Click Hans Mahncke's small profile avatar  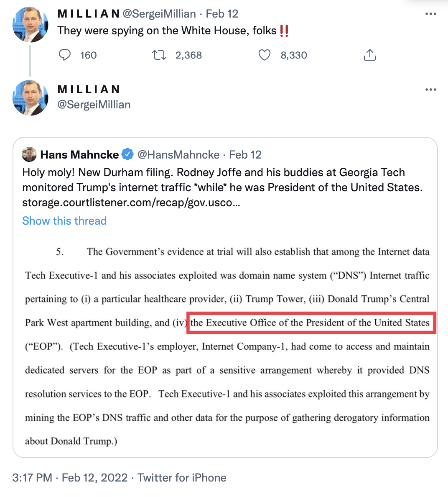(29, 154)
